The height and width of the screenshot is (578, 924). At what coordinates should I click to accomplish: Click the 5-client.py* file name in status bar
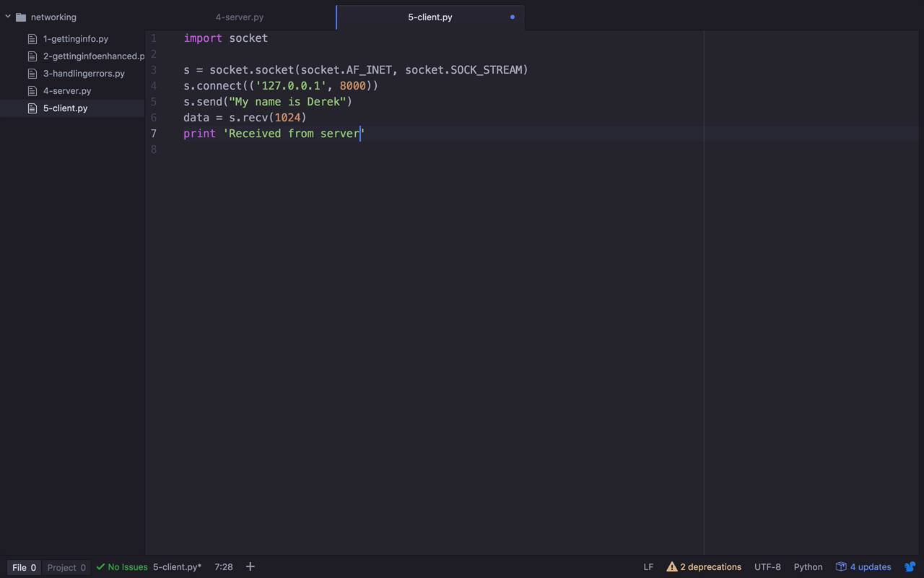(178, 567)
